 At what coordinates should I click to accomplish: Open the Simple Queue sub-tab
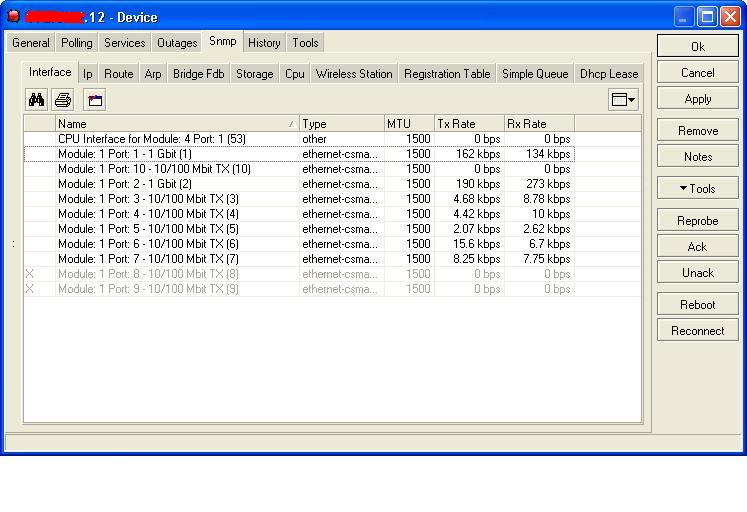535,74
